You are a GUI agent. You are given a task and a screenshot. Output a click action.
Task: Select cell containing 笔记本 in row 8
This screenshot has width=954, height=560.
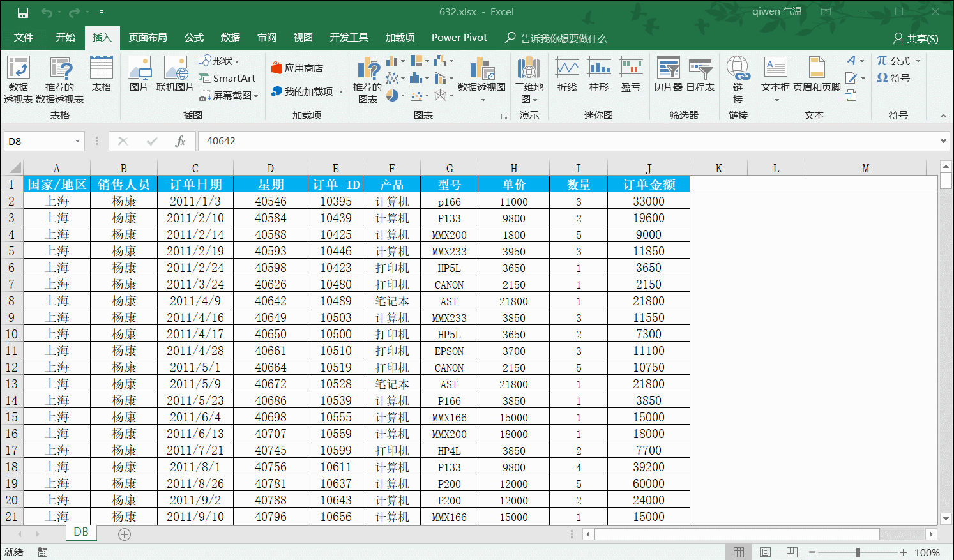click(x=391, y=301)
